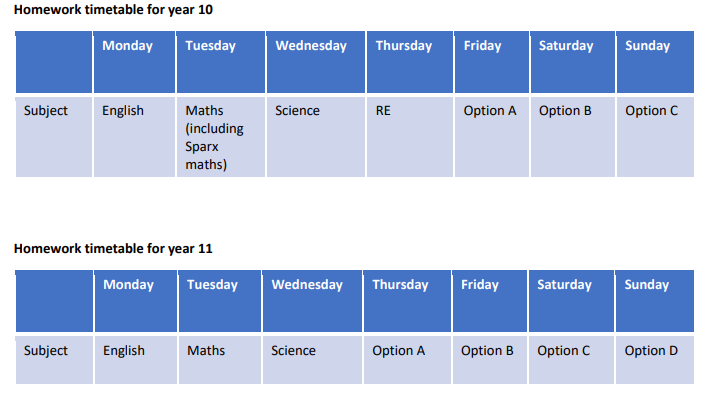The image size is (714, 396).
Task: Select the Maths cell in year 11 table
Action: 220,360
